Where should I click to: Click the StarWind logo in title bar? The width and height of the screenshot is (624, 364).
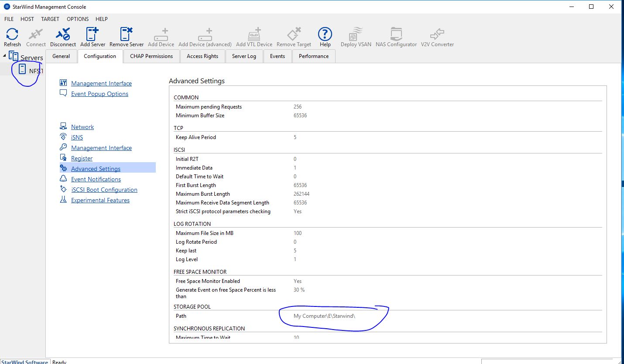pos(7,7)
